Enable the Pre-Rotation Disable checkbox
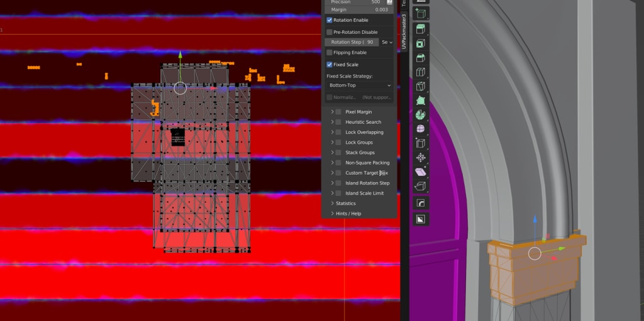This screenshot has width=644, height=321. (x=330, y=32)
